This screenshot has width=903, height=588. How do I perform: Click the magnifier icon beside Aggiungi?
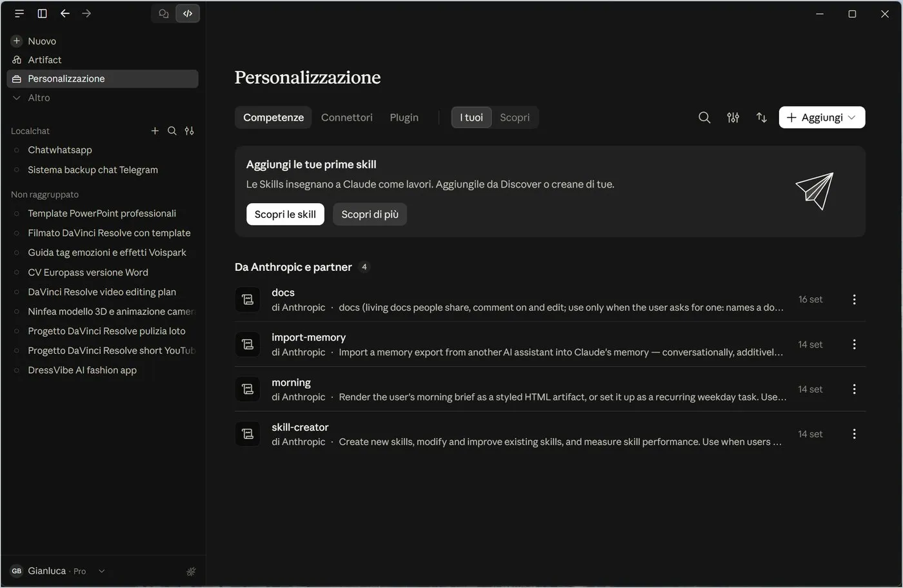click(x=704, y=117)
